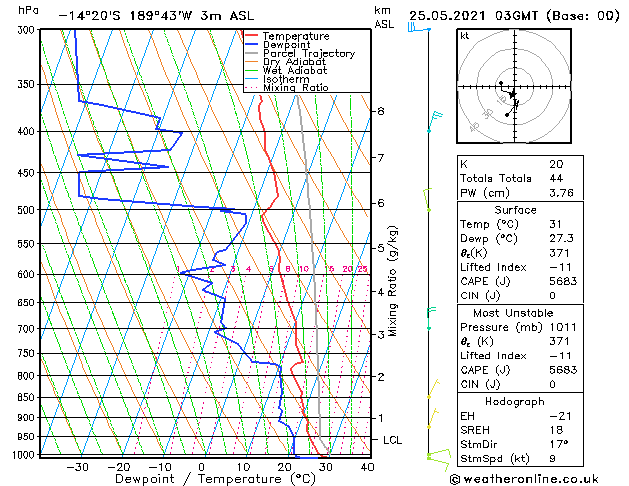
Task: Click the blue wind barb at 300 hPa
Action: tap(418, 27)
